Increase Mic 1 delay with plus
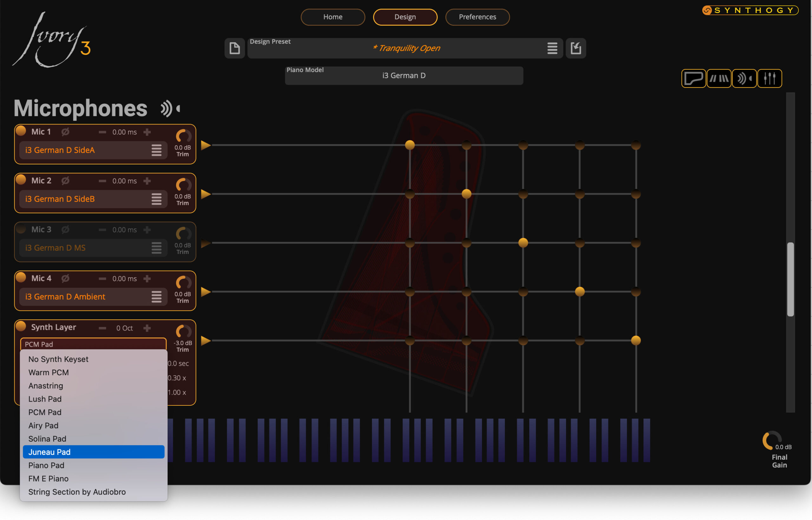Viewport: 812px width, 520px height. pyautogui.click(x=147, y=132)
